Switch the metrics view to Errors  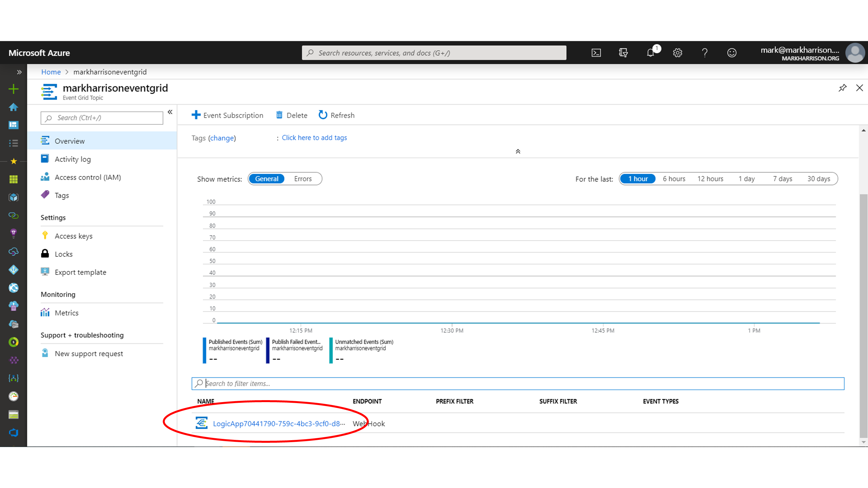tap(303, 179)
